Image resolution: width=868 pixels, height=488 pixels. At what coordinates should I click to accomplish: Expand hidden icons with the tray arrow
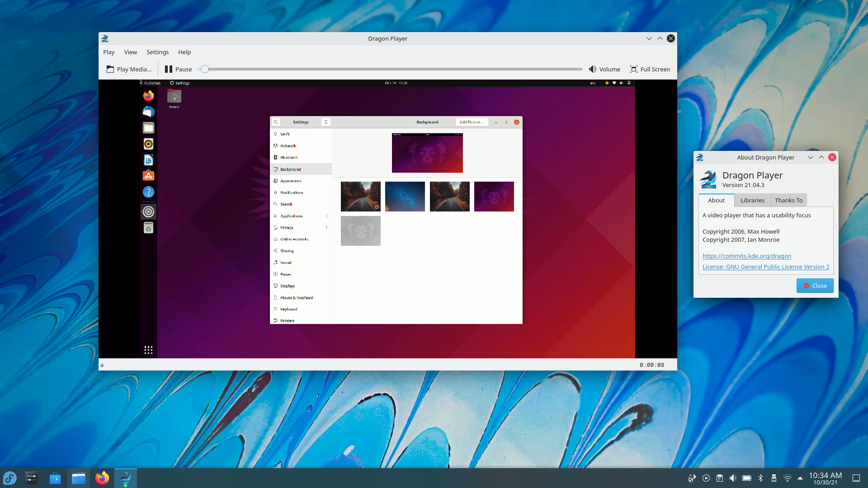pos(800,478)
